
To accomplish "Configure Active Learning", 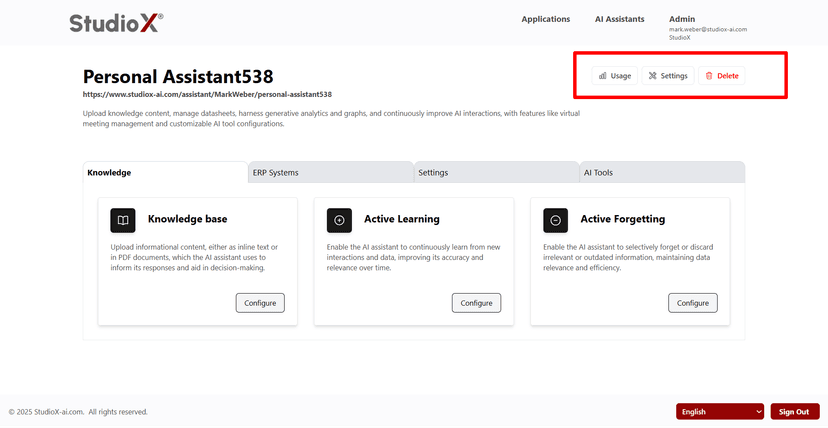I will pos(476,303).
